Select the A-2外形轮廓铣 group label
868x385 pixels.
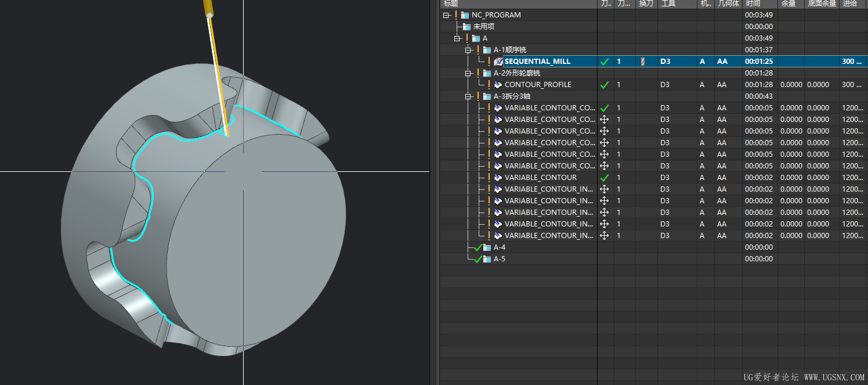[x=517, y=73]
